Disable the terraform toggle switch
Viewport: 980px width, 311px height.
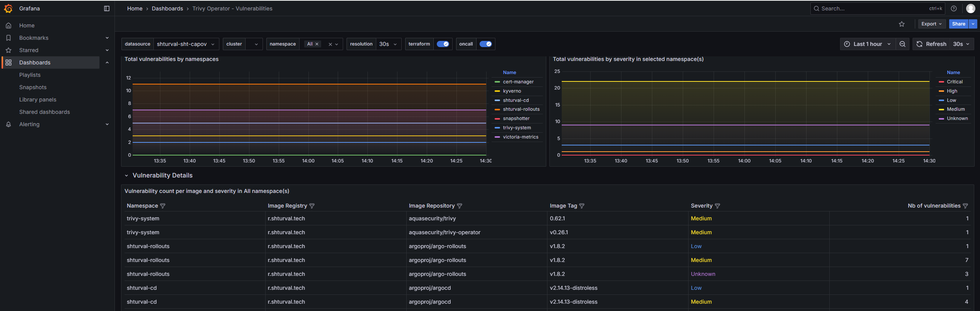pyautogui.click(x=443, y=44)
